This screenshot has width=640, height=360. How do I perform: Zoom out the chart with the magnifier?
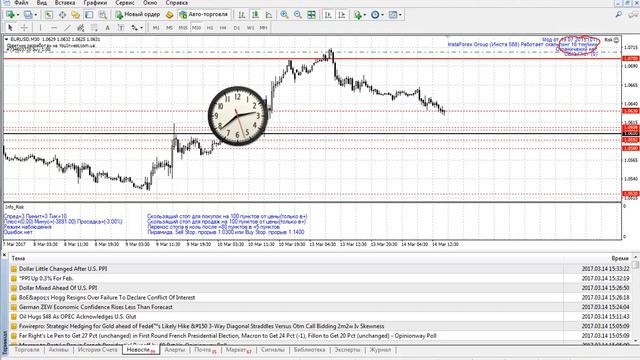click(x=298, y=15)
